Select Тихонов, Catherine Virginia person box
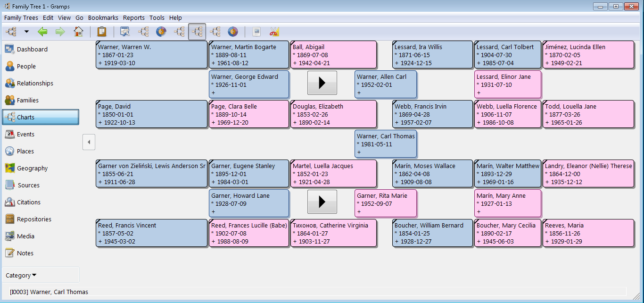This screenshot has height=303, width=644. pos(333,233)
